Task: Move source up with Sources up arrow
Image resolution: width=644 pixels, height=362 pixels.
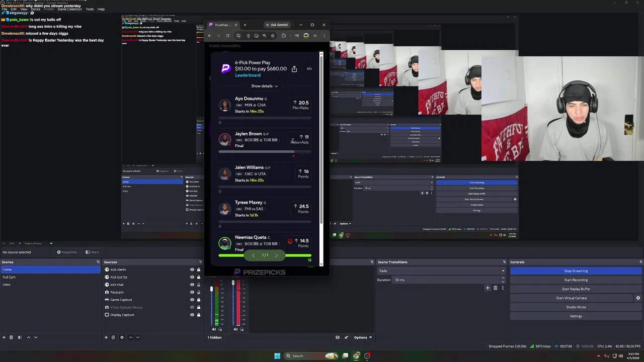Action: 131,337
